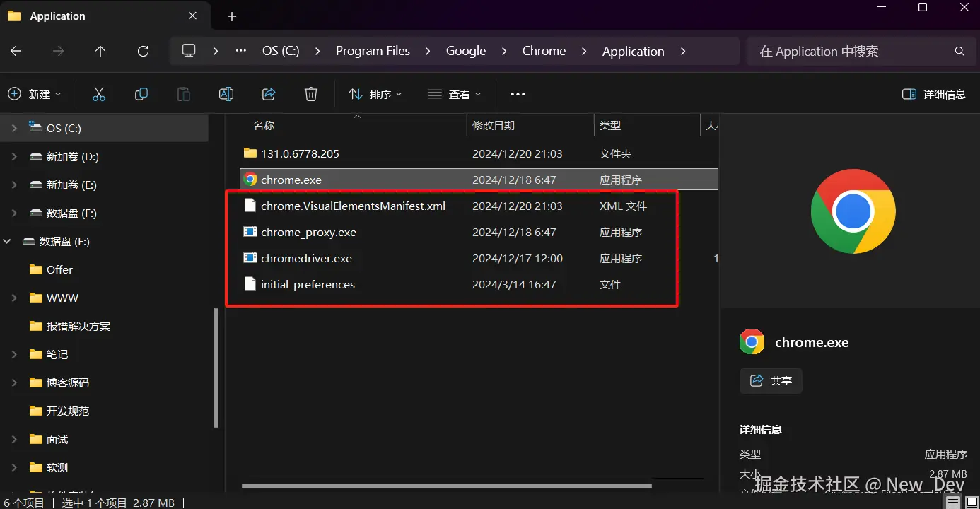Open the three-dot more options menu

(518, 94)
